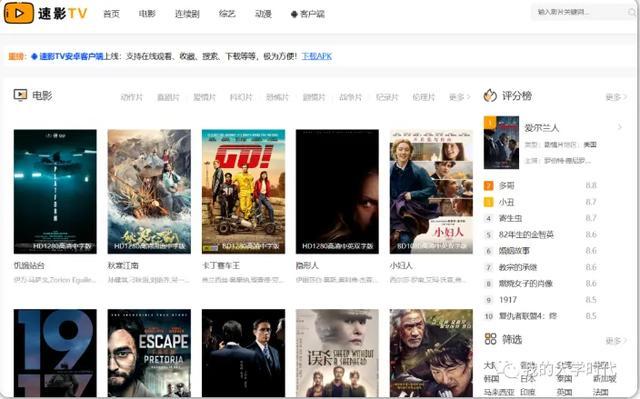640x399 pixels.
Task: Expand 更多 next to 评分榜
Action: point(616,97)
